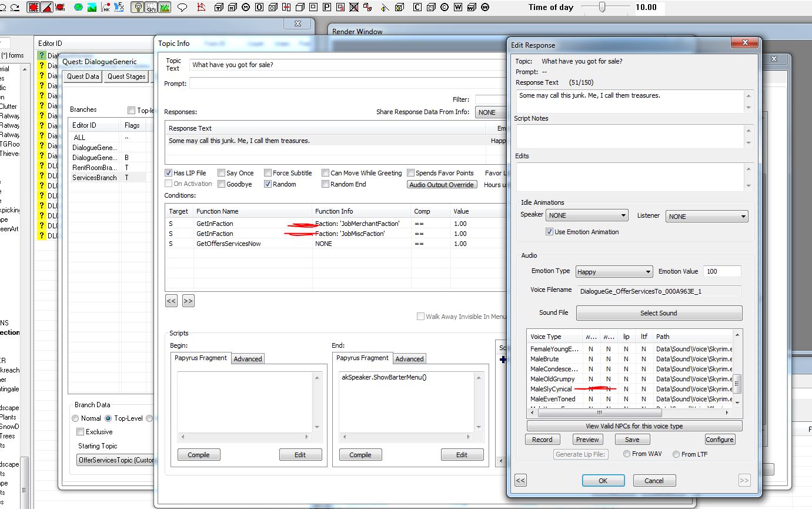
Task: Select the MaleSlyCynical voice type row
Action: [x=551, y=389]
